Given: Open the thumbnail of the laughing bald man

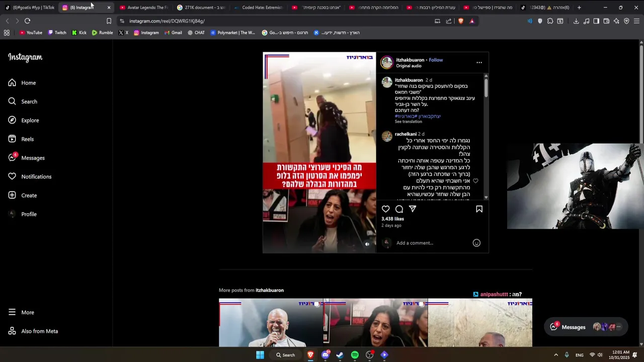Looking at the screenshot, I should (271, 322).
